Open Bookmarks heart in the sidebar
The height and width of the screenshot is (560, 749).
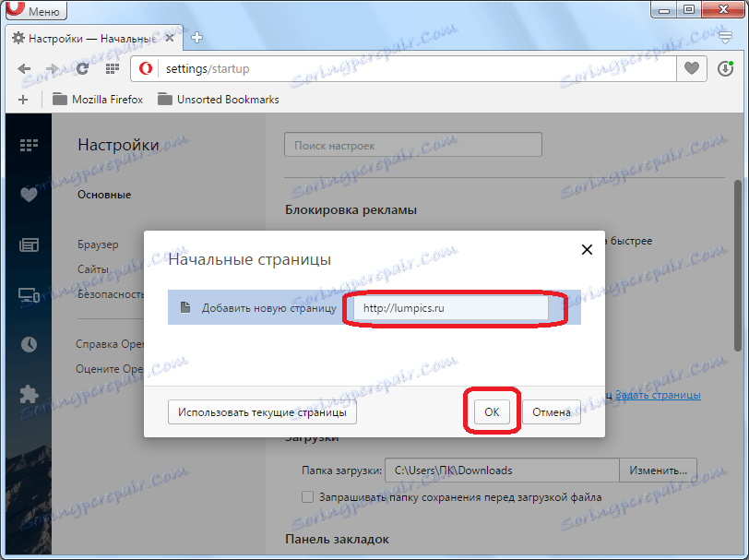pyautogui.click(x=29, y=195)
